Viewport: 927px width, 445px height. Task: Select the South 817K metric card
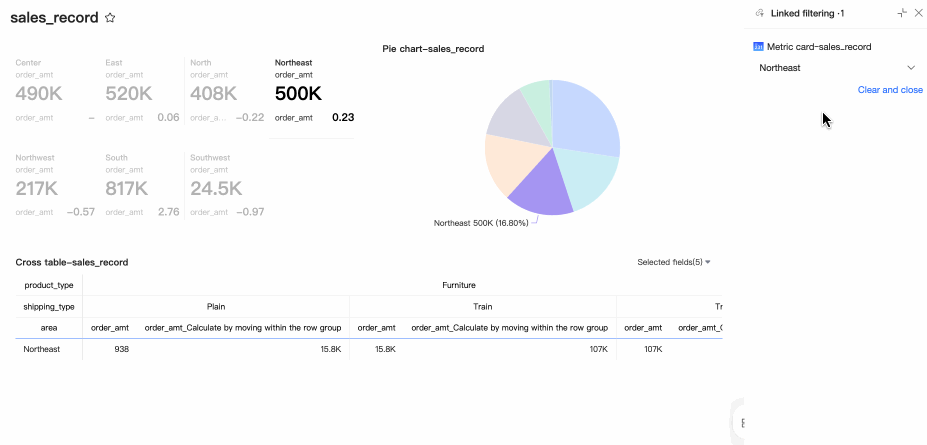pos(142,185)
